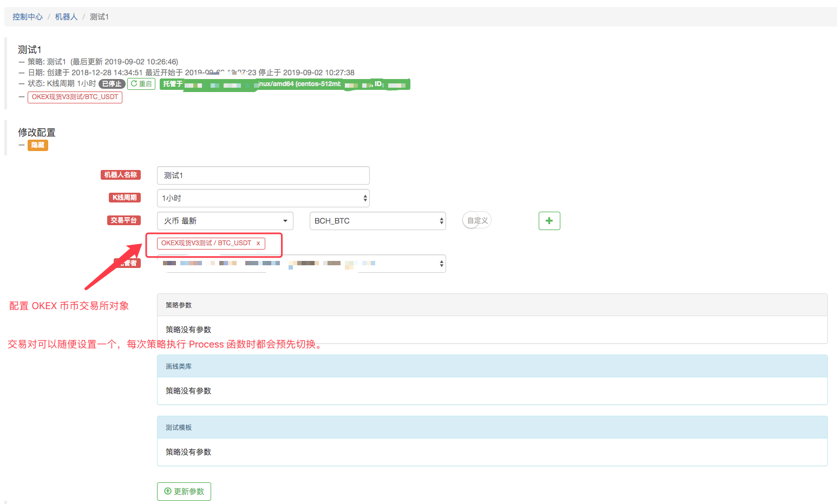Go to 控制中心 in the breadcrumb
Viewport: 837px width, 504px height.
[x=28, y=17]
